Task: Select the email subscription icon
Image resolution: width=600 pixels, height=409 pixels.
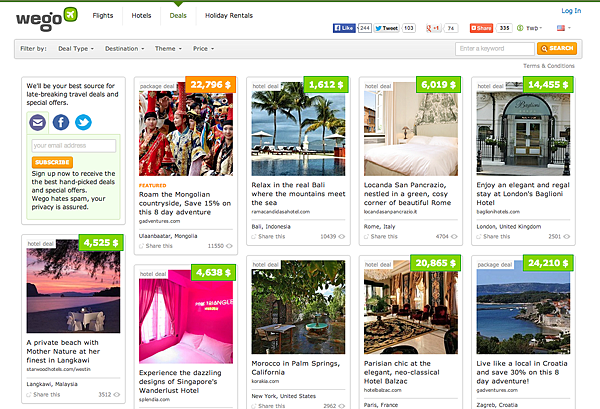Action: click(x=38, y=122)
